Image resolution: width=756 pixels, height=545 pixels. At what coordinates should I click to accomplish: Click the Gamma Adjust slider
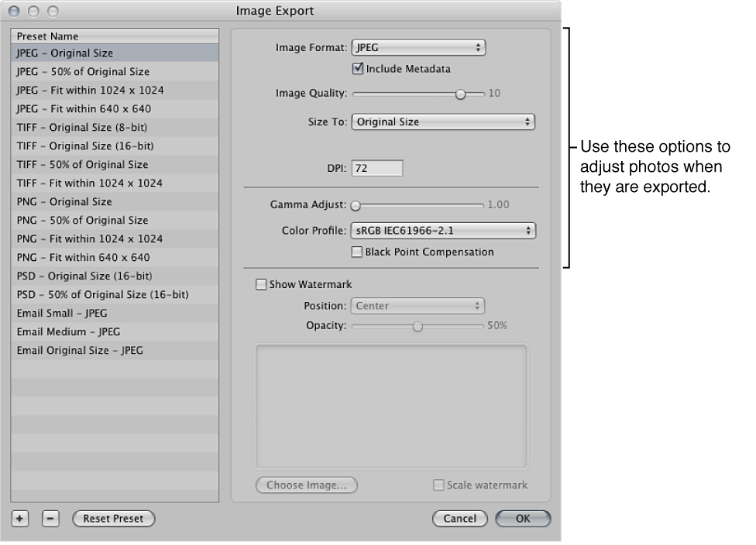[x=356, y=205]
